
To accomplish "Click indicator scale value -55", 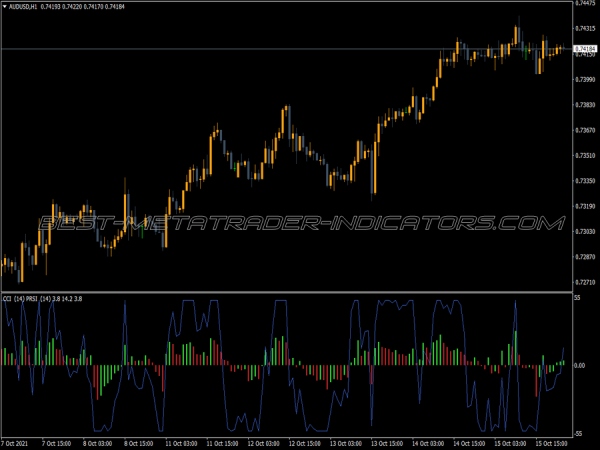I will [578, 434].
